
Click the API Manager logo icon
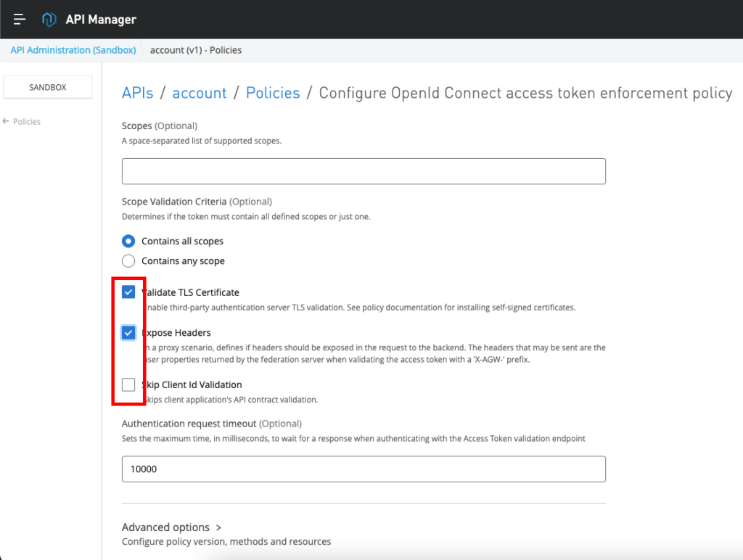click(49, 20)
